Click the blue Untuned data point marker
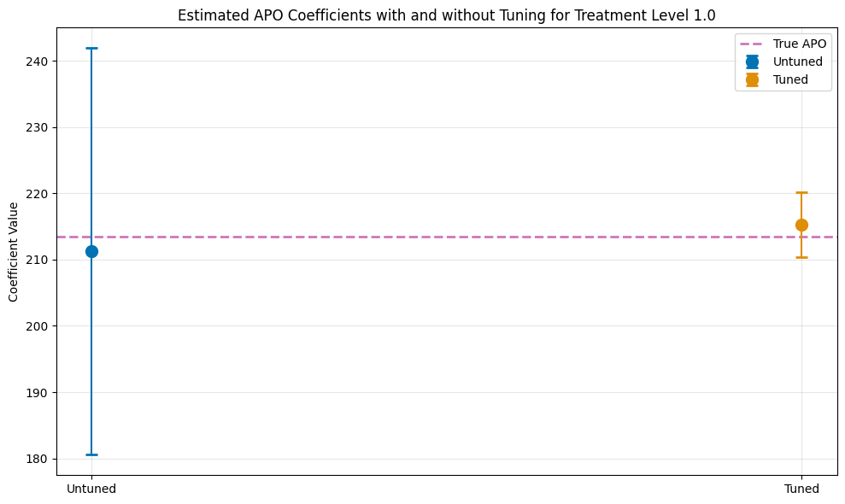This screenshot has height=504, width=845. 91,251
